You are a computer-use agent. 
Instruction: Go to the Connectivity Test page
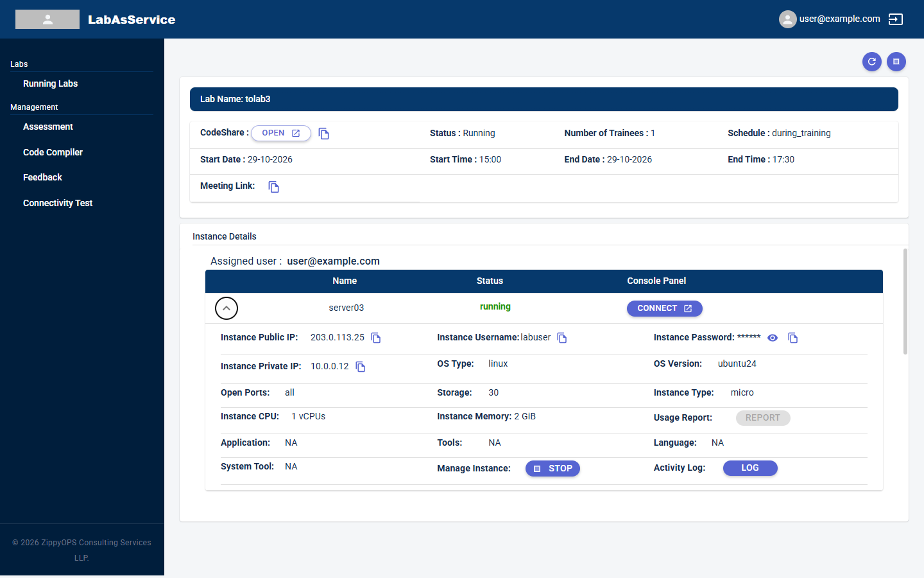(58, 203)
